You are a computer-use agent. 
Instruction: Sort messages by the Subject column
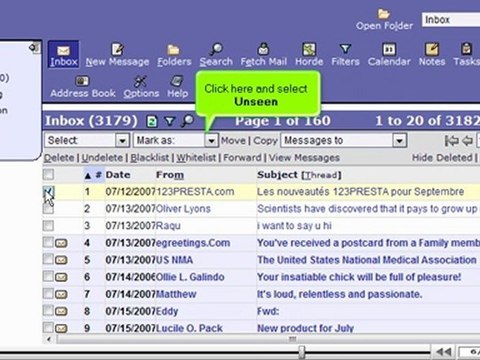tap(277, 175)
